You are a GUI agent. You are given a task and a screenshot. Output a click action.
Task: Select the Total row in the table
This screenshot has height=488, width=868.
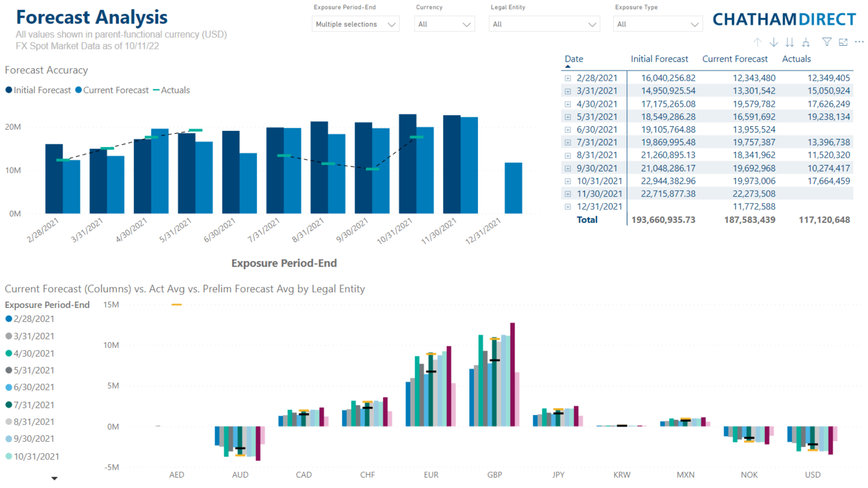pos(587,220)
